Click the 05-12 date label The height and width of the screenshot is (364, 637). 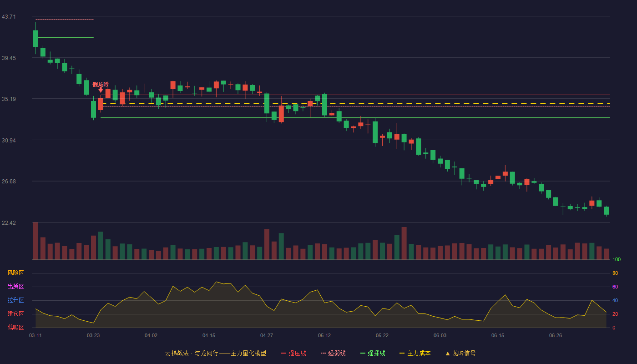tap(324, 335)
